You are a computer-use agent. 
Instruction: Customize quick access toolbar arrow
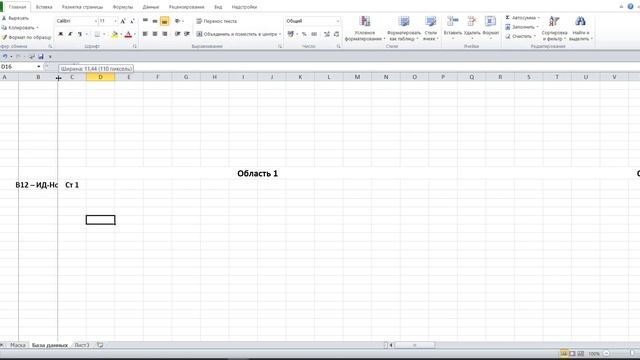[x=50, y=57]
